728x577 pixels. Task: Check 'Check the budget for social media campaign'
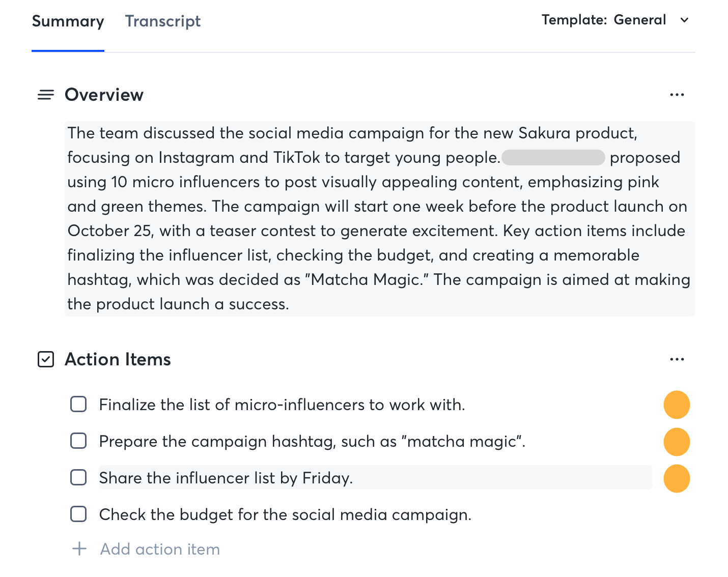pos(78,514)
